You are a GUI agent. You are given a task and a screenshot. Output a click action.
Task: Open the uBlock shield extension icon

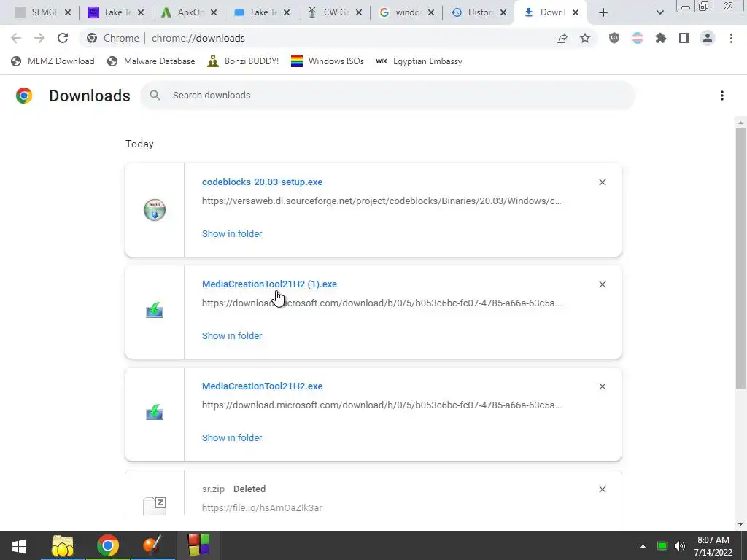pyautogui.click(x=614, y=38)
